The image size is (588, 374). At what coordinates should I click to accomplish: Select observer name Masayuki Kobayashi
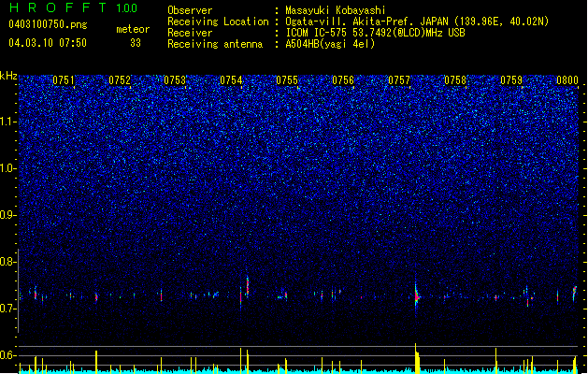[336, 10]
